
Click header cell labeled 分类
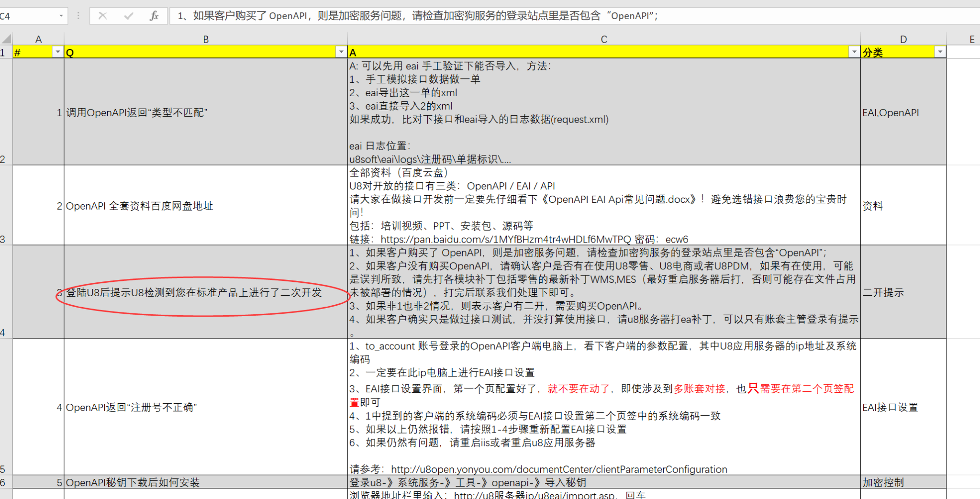point(903,52)
